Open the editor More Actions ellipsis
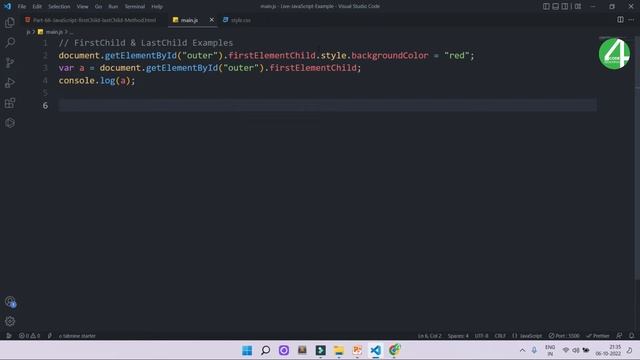The image size is (640, 360). click(631, 20)
